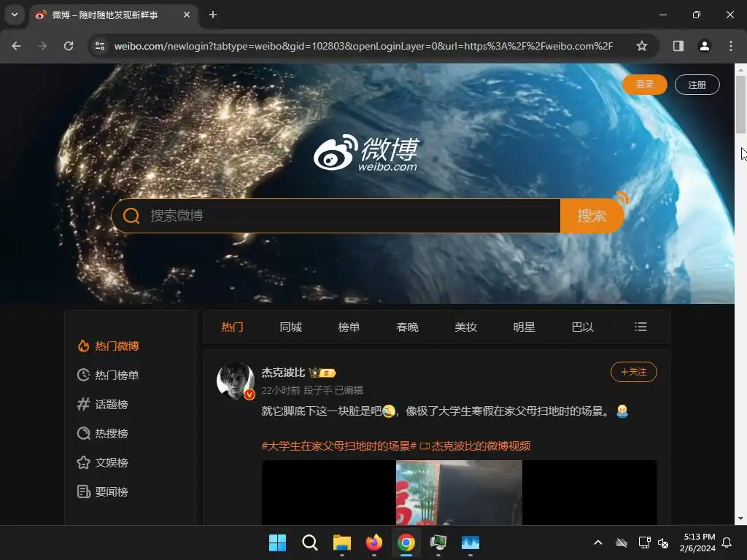Play the video thumbnail in the post
The height and width of the screenshot is (560, 747).
coord(460,492)
